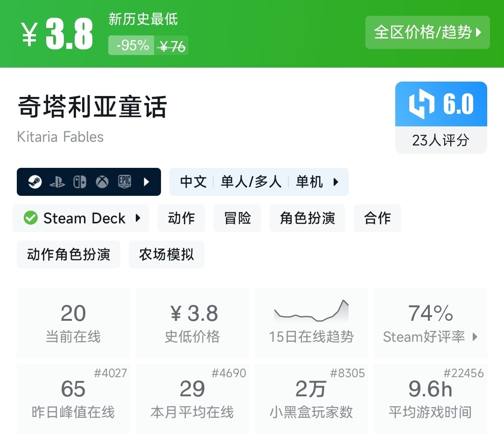Viewport: 504px width, 442px height.
Task: Click the 角色扮演 role-playing tag
Action: [307, 218]
